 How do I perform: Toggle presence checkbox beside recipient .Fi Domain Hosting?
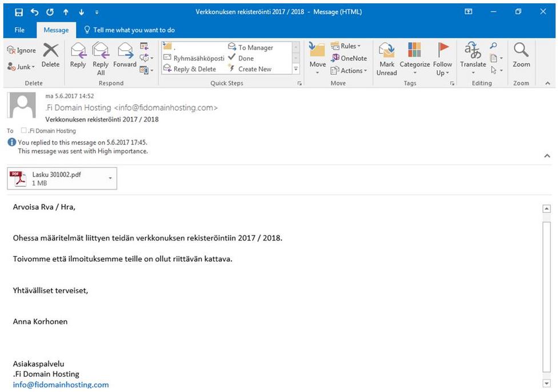coord(23,130)
